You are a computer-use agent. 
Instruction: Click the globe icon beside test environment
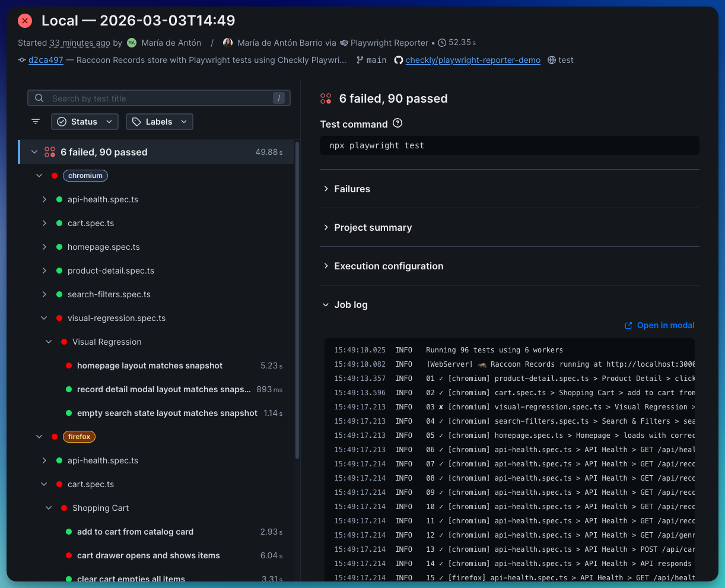552,60
